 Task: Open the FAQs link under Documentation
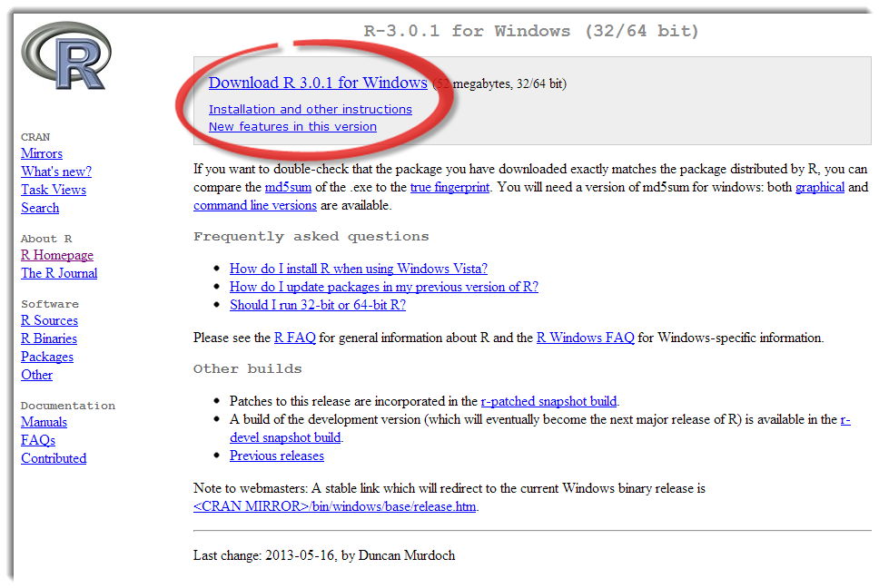(x=38, y=440)
